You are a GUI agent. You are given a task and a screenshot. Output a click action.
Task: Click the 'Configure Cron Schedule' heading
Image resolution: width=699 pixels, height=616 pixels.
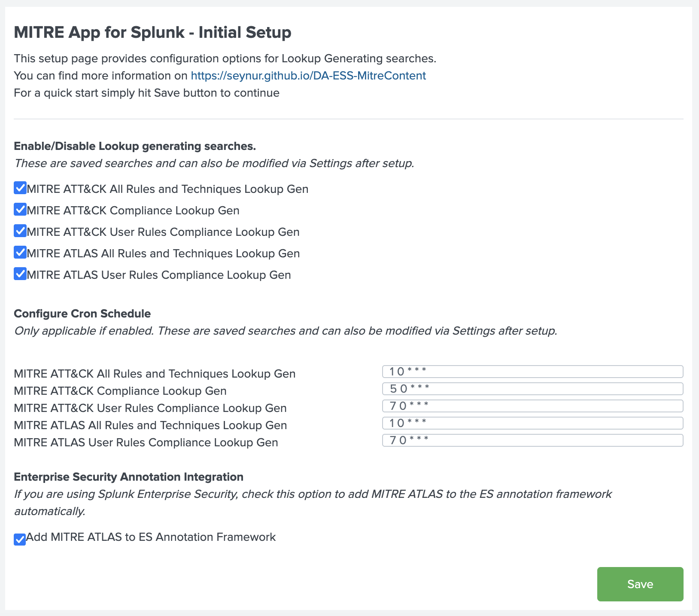[x=82, y=314]
